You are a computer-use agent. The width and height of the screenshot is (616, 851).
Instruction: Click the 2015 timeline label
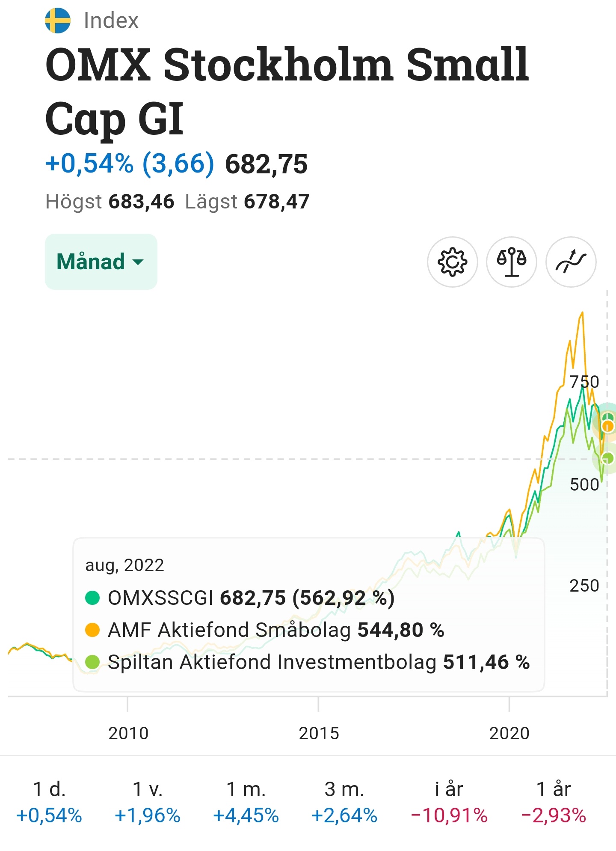(x=319, y=733)
